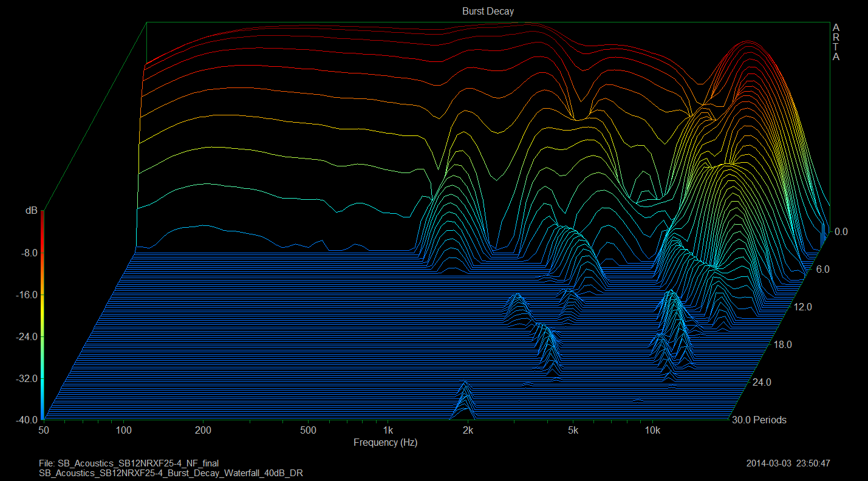
Task: Click the 200 Hz frequency axis label
Action: [203, 431]
